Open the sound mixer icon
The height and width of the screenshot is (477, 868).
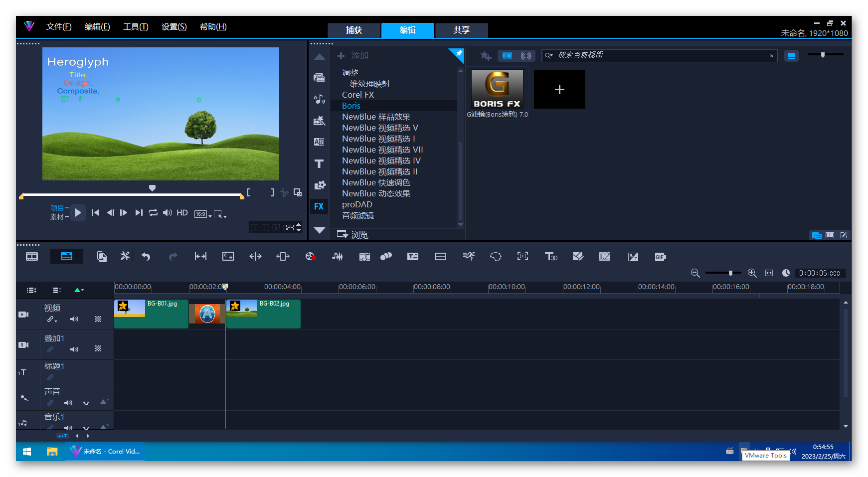pos(338,257)
